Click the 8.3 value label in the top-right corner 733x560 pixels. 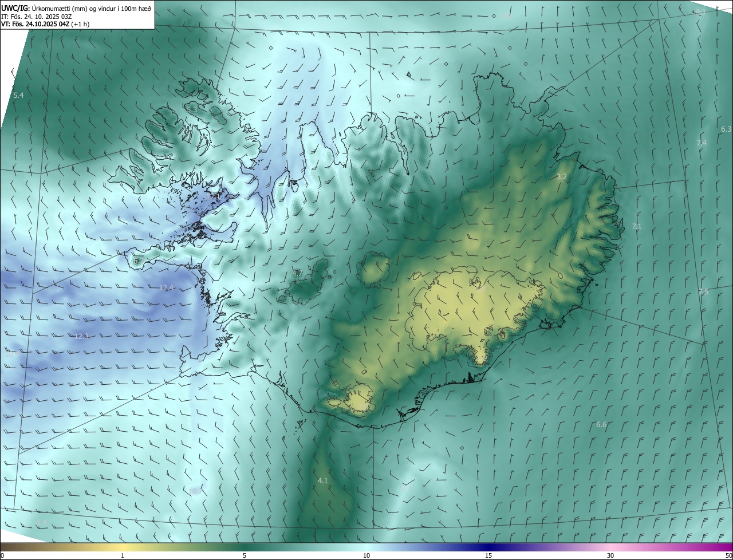coord(700,13)
